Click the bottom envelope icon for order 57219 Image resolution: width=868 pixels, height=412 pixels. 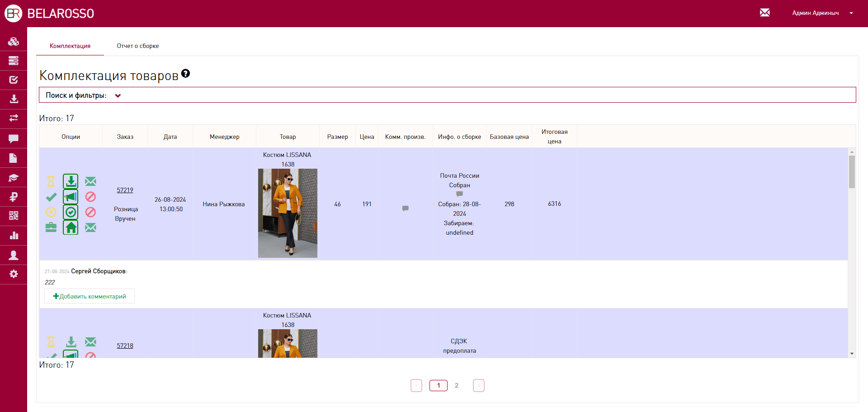[90, 227]
